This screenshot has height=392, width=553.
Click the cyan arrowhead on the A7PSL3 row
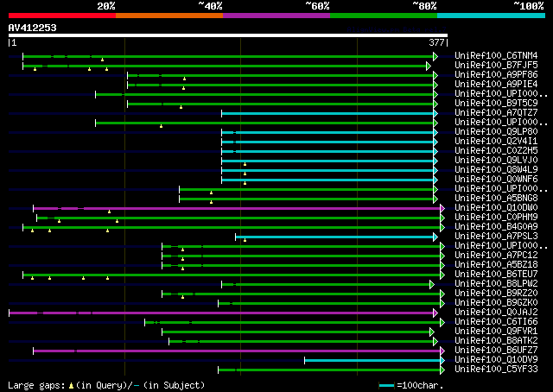pos(435,237)
